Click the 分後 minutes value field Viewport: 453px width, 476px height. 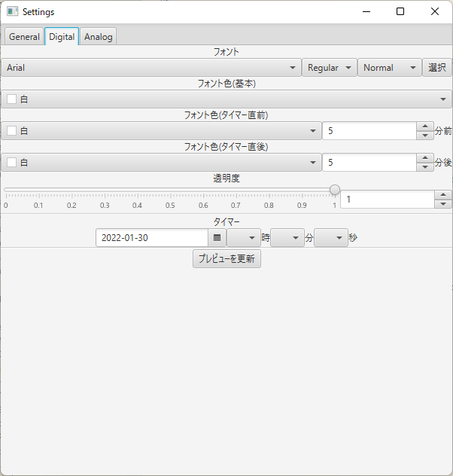point(369,163)
